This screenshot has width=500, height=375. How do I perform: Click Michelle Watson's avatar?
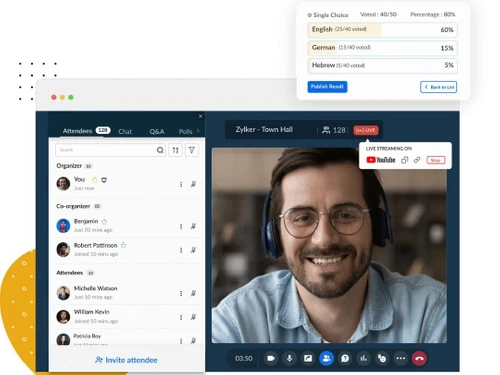pyautogui.click(x=63, y=293)
